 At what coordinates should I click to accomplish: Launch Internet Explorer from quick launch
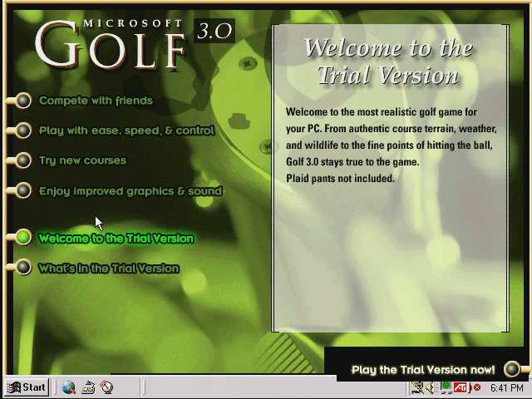point(69,387)
